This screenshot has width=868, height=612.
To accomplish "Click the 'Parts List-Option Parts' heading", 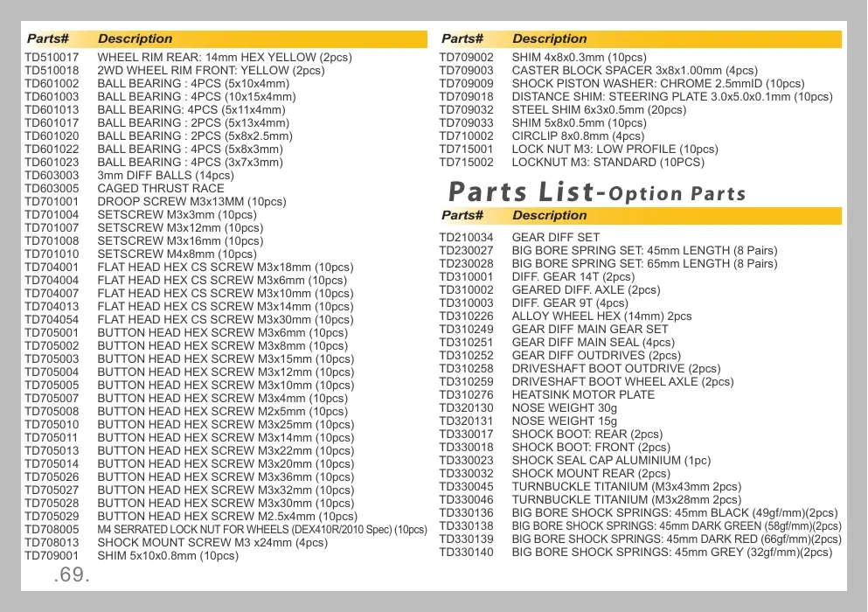I will point(597,191).
